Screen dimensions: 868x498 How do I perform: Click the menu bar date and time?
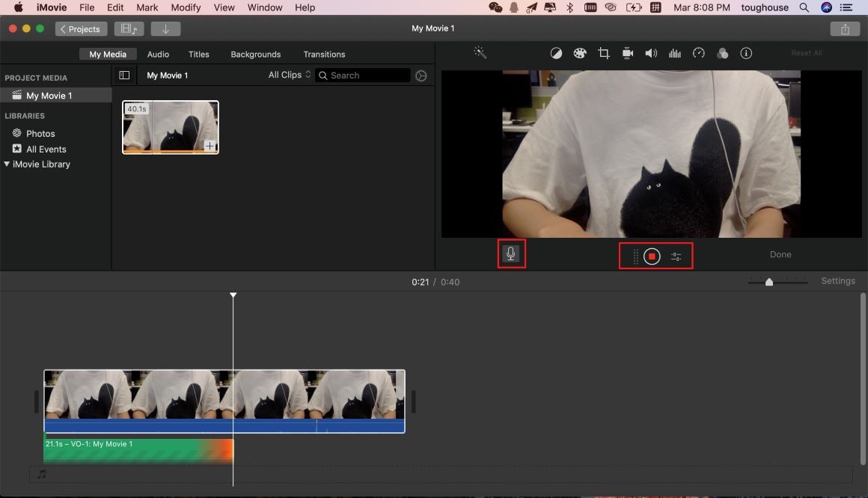(x=701, y=7)
